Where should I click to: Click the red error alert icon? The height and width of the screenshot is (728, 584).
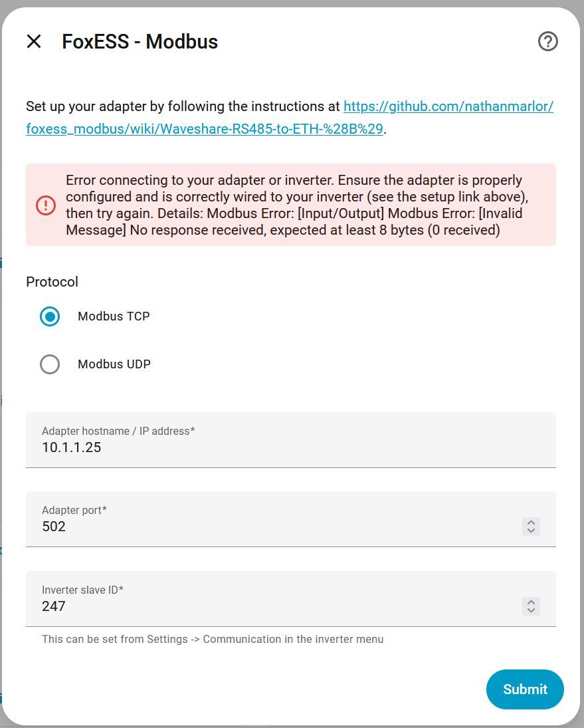click(x=46, y=205)
